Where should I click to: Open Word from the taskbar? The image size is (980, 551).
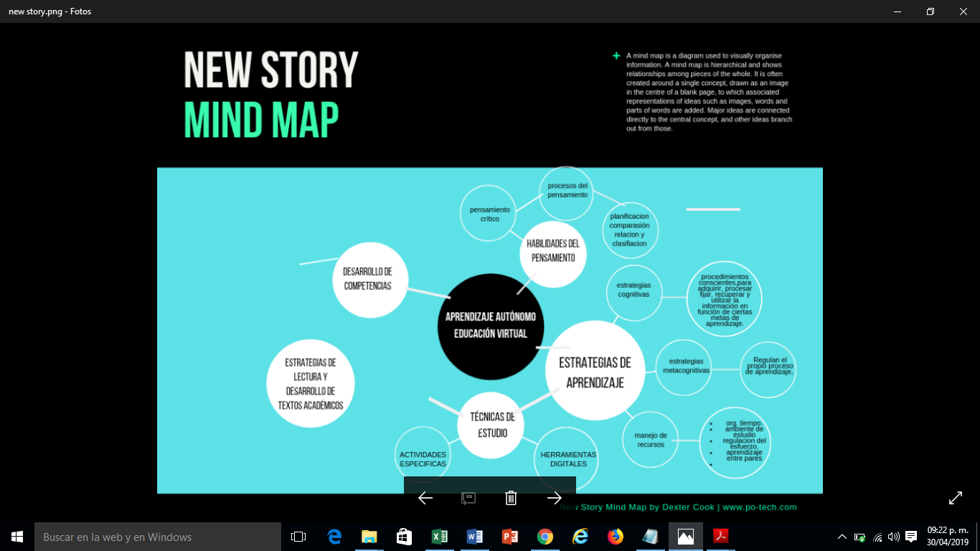pos(475,537)
